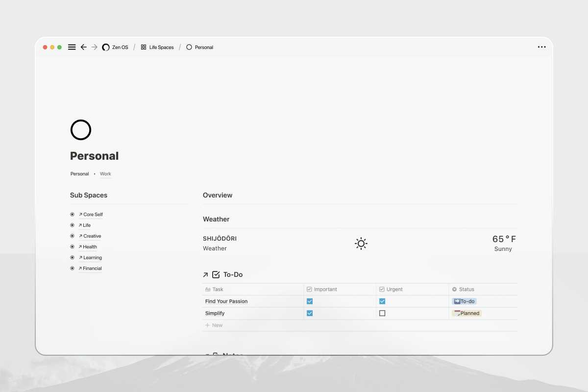
Task: Change the Planned status tag
Action: [467, 313]
